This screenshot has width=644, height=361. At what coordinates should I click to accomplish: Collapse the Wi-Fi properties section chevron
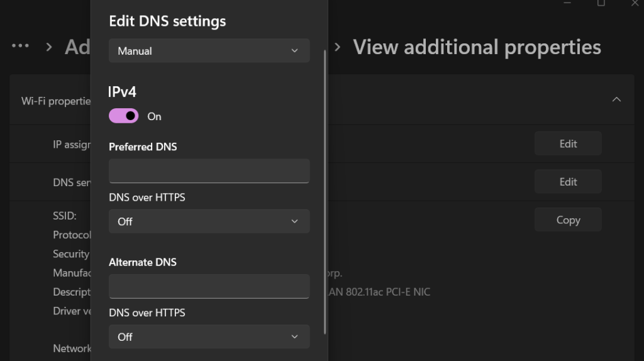point(616,99)
